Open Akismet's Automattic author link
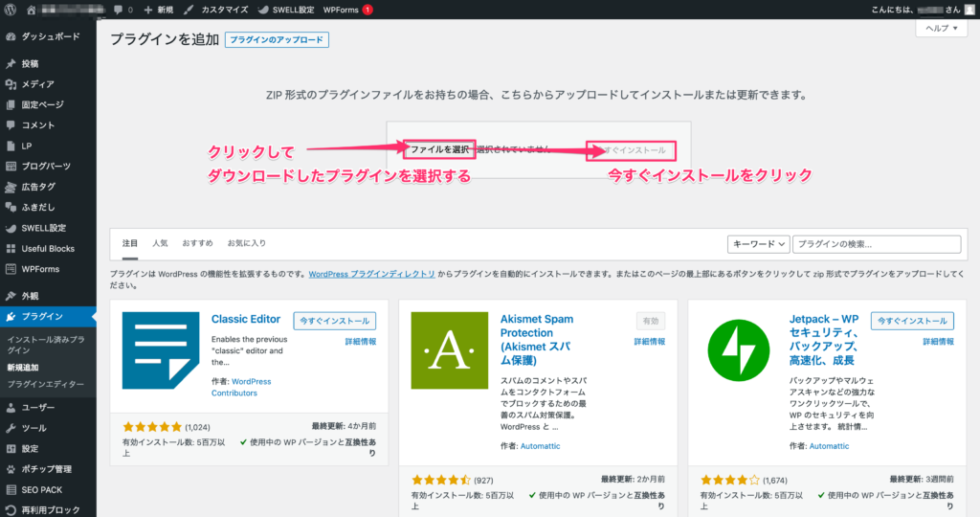The width and height of the screenshot is (980, 517). 540,446
